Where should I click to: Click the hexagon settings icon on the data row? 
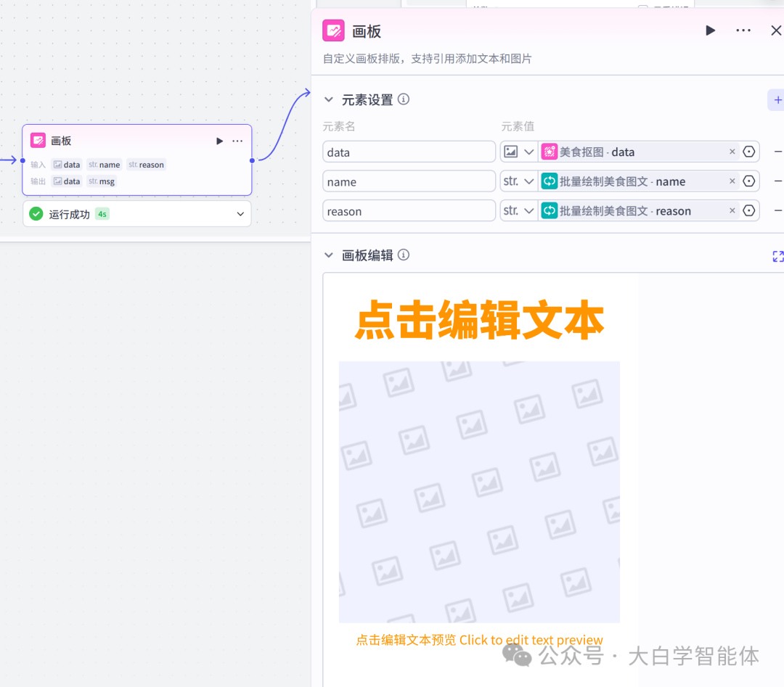point(748,152)
